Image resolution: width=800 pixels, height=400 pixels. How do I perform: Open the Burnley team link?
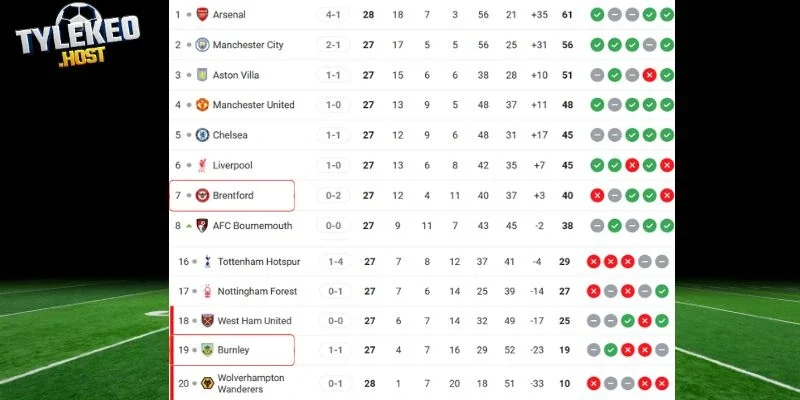(233, 351)
